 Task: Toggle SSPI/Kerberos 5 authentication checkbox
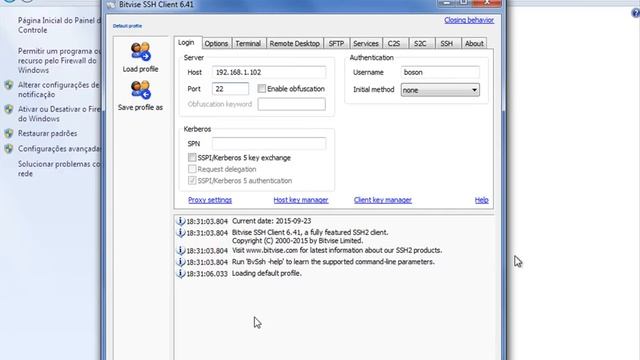click(x=192, y=180)
